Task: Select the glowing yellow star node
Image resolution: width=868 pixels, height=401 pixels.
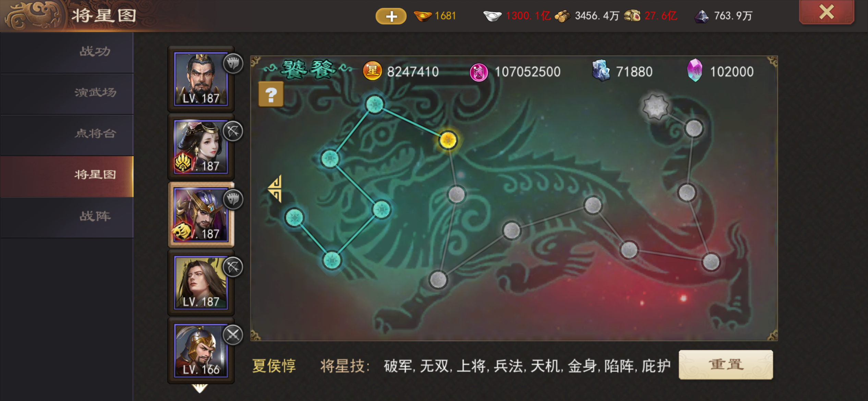Action: click(x=448, y=141)
